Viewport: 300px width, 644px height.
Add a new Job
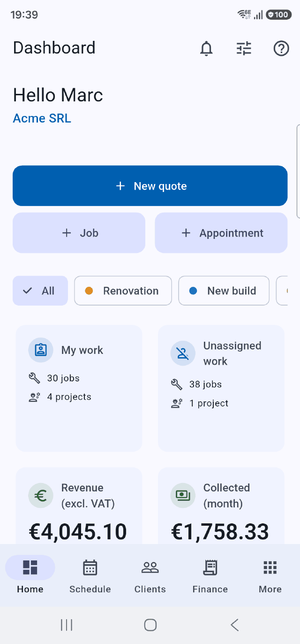click(x=79, y=233)
